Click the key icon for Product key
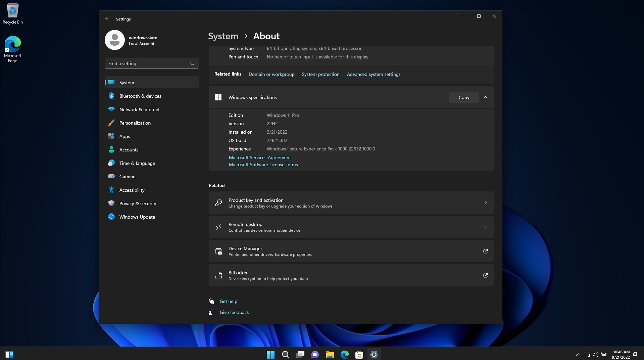The width and height of the screenshot is (644, 360). coord(218,203)
